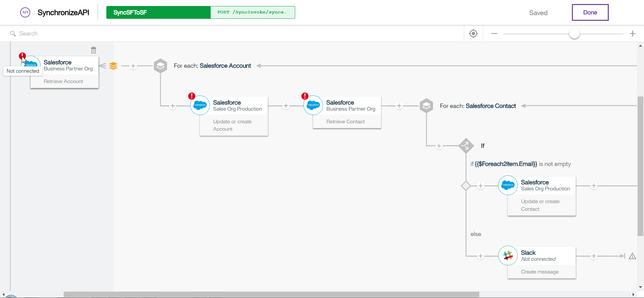Click the Slack logo icon
This screenshot has width=644, height=298.
(508, 255)
